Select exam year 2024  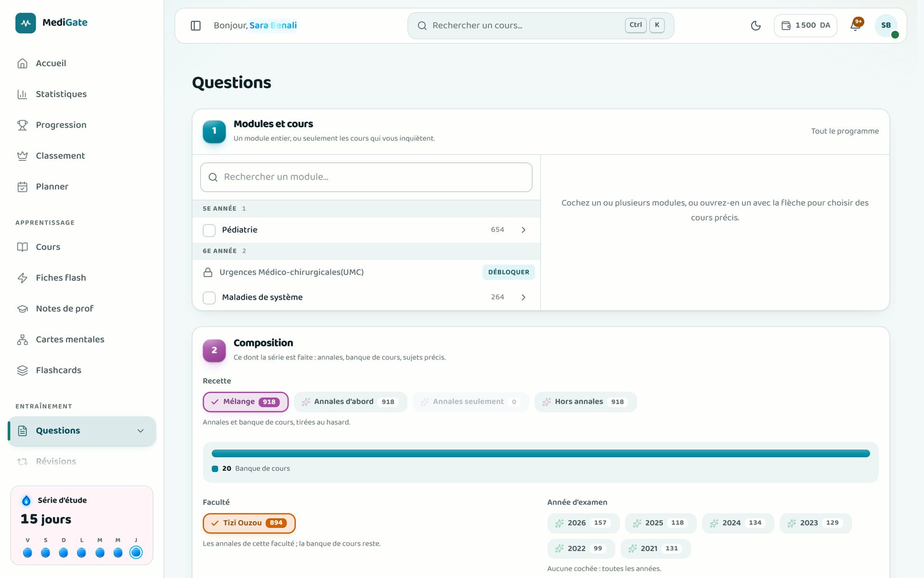click(x=738, y=523)
